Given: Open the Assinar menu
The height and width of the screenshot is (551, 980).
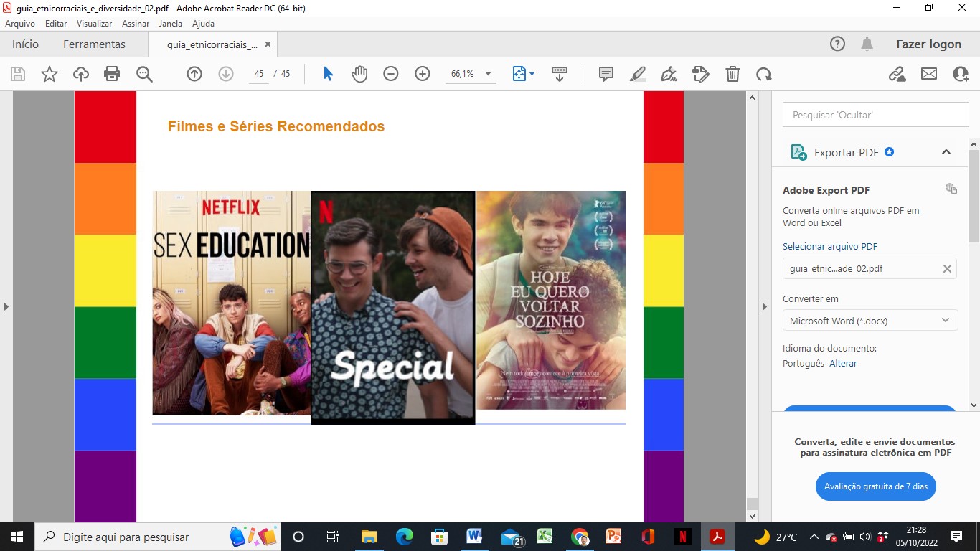Looking at the screenshot, I should pyautogui.click(x=136, y=23).
